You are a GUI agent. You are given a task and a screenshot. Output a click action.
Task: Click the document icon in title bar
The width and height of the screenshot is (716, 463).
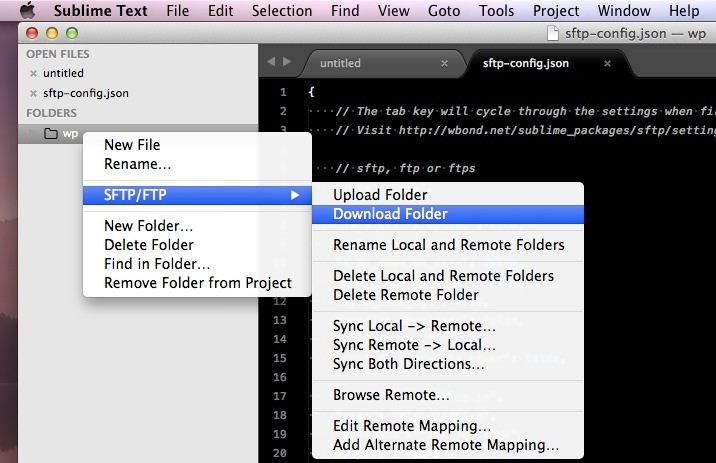point(553,33)
